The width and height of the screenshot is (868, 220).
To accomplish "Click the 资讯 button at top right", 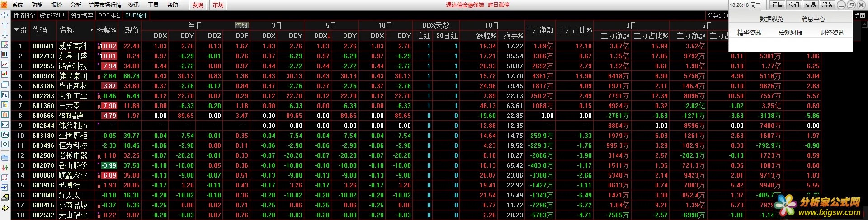I will [x=794, y=5].
